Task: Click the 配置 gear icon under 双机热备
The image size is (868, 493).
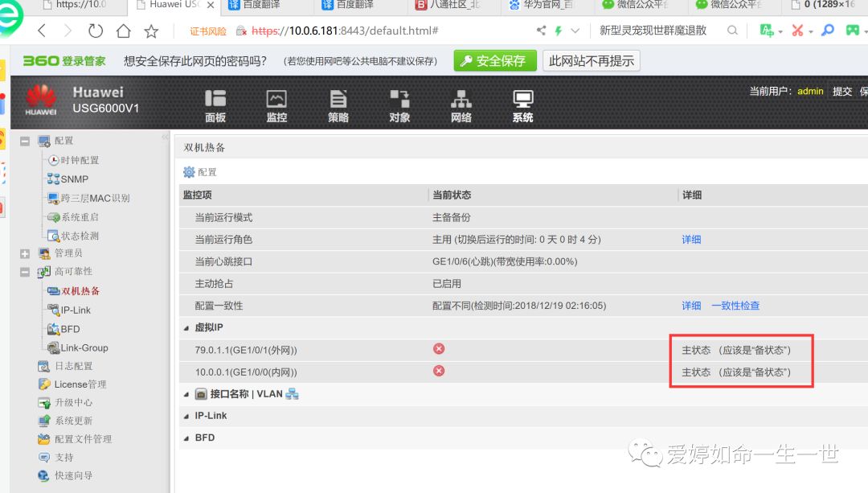Action: pyautogui.click(x=189, y=172)
